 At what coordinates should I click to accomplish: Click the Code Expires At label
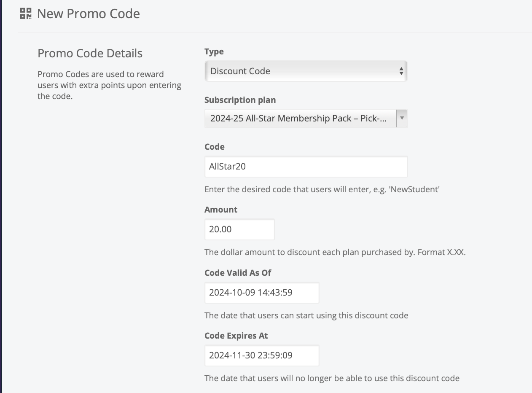236,336
